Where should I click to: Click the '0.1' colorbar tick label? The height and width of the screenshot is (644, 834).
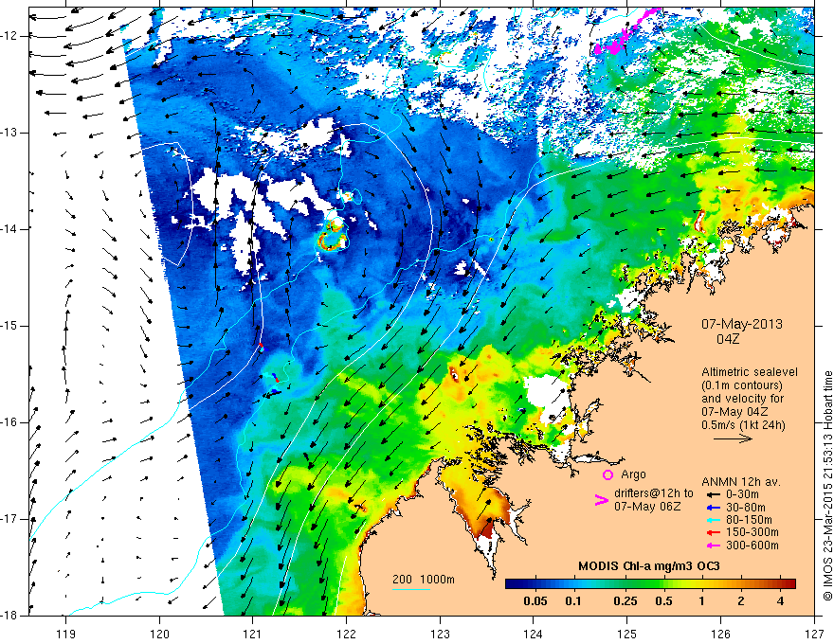tap(572, 601)
